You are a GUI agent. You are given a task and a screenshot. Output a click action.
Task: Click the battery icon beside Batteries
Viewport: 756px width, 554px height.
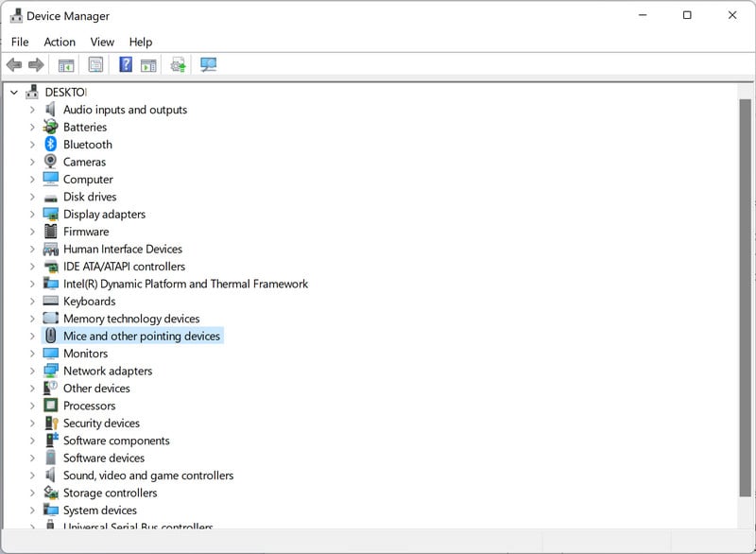(x=51, y=127)
